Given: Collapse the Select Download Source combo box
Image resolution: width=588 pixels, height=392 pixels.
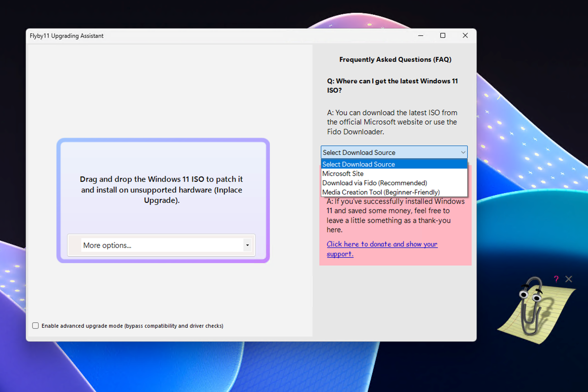Looking at the screenshot, I should 463,152.
